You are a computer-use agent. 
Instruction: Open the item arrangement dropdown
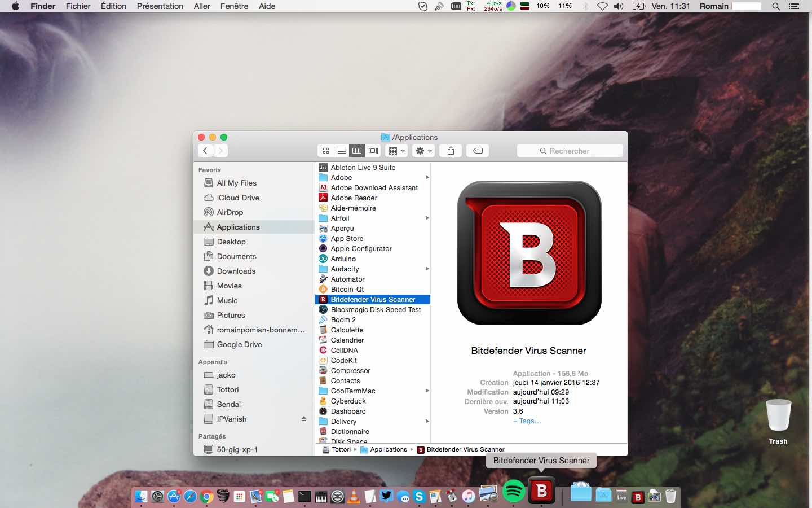tap(397, 151)
